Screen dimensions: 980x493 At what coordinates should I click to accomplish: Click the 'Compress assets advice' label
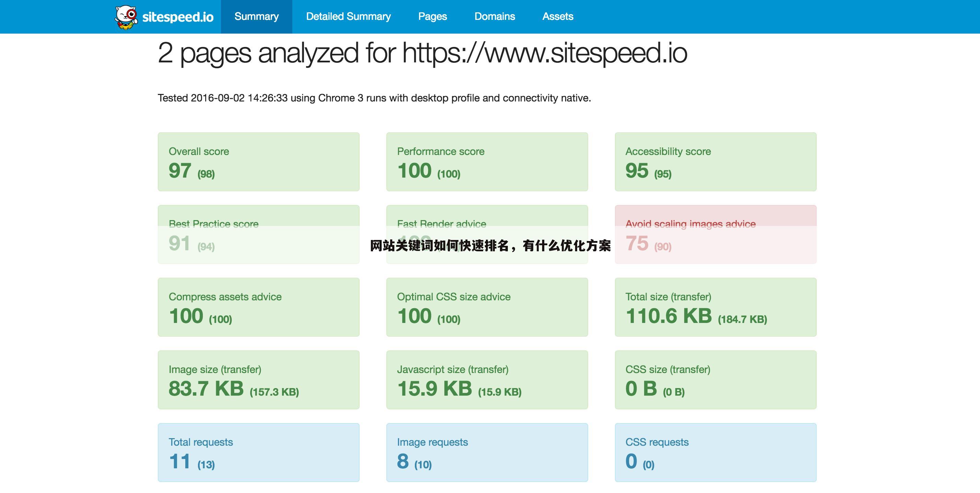coord(225,297)
